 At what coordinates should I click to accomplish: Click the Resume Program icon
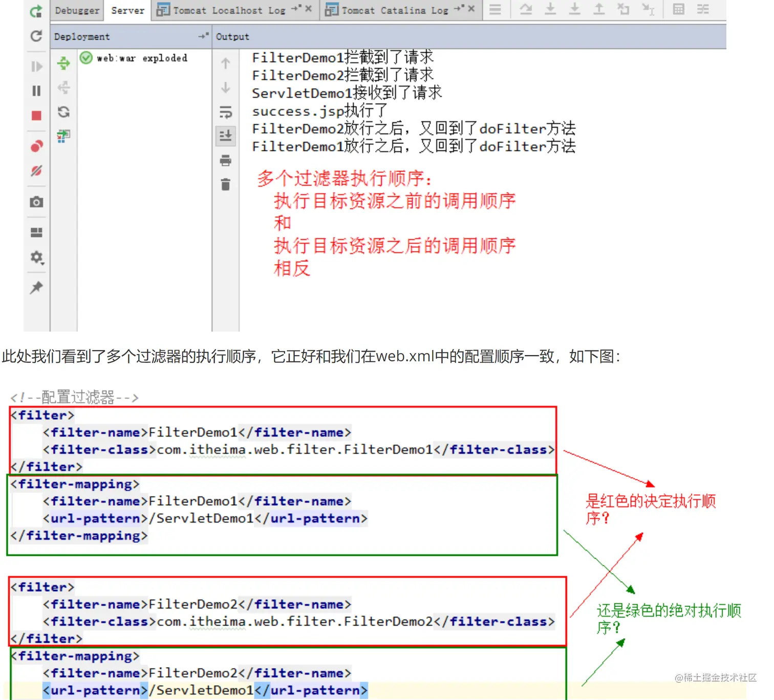[36, 67]
